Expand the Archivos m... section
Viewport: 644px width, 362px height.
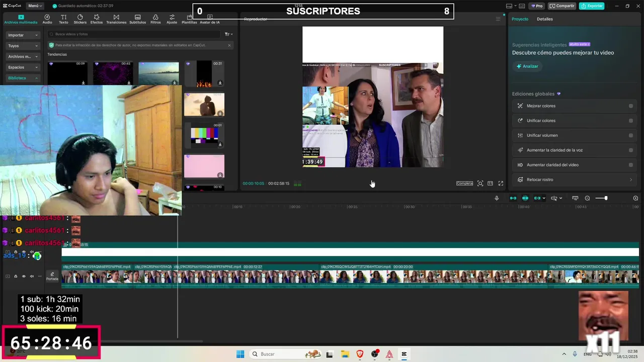pos(23,56)
